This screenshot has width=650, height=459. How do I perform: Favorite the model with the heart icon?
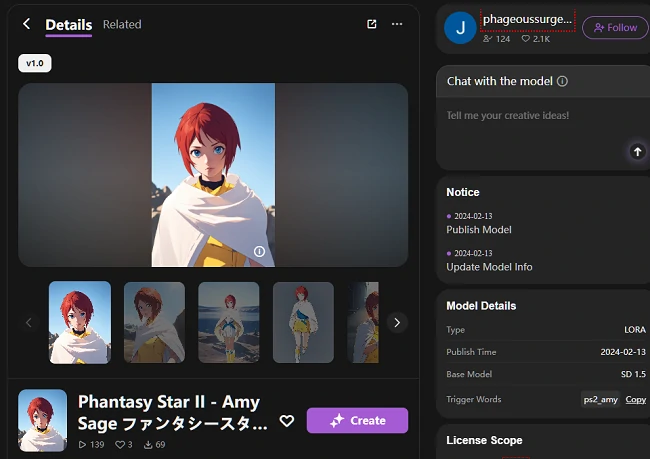click(287, 421)
